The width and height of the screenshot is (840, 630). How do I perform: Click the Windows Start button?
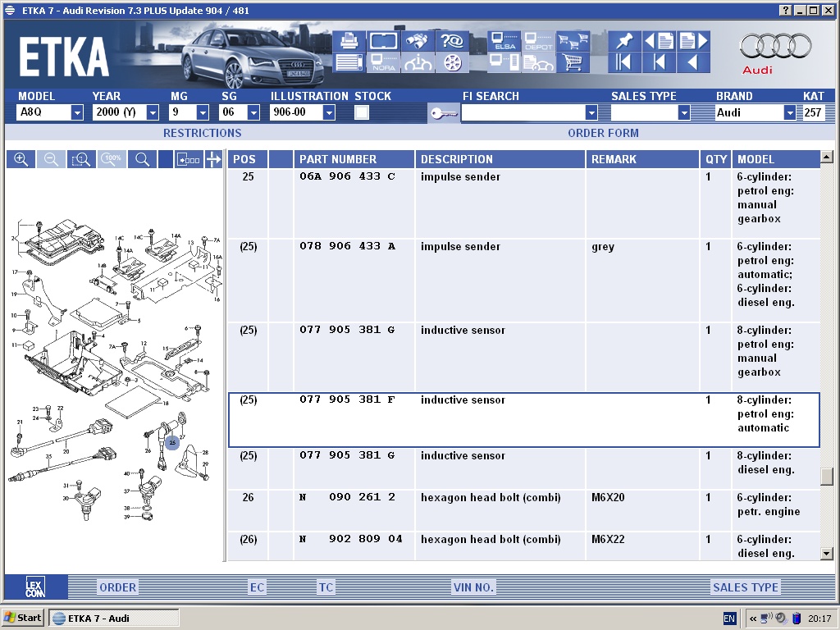point(22,618)
